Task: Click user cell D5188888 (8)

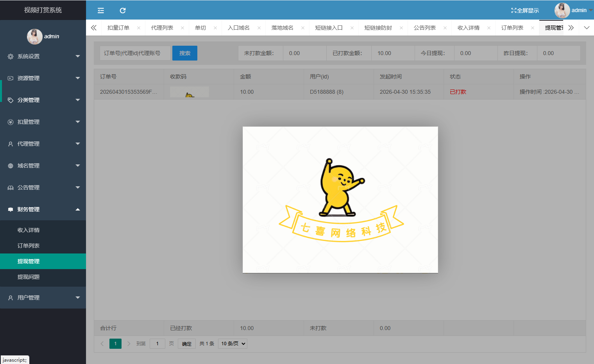Action: click(327, 92)
